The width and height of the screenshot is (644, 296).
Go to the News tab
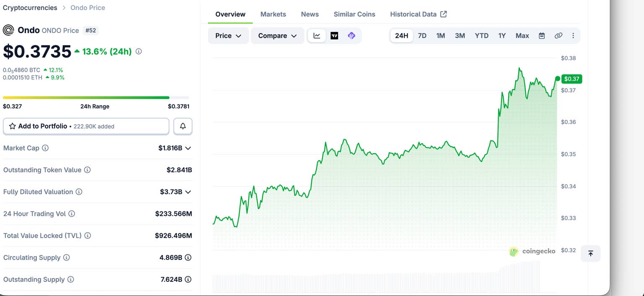[310, 14]
